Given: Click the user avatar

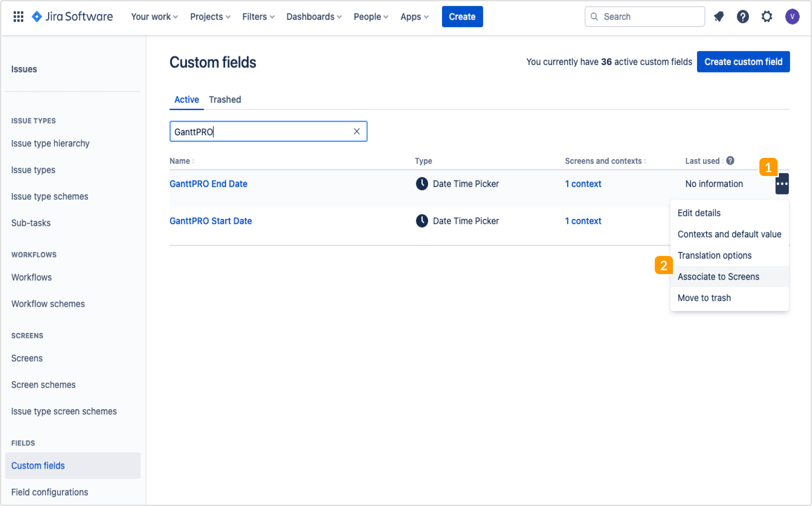Looking at the screenshot, I should [792, 16].
